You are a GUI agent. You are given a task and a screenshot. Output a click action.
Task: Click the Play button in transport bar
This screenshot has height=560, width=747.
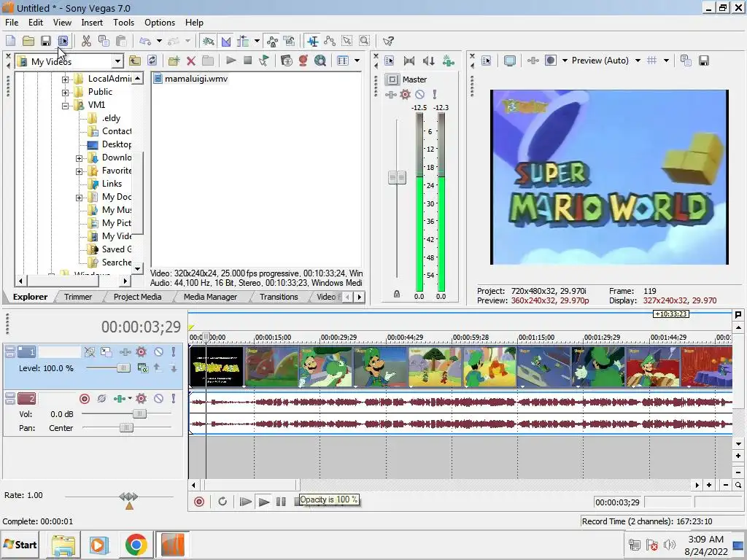pos(263,502)
